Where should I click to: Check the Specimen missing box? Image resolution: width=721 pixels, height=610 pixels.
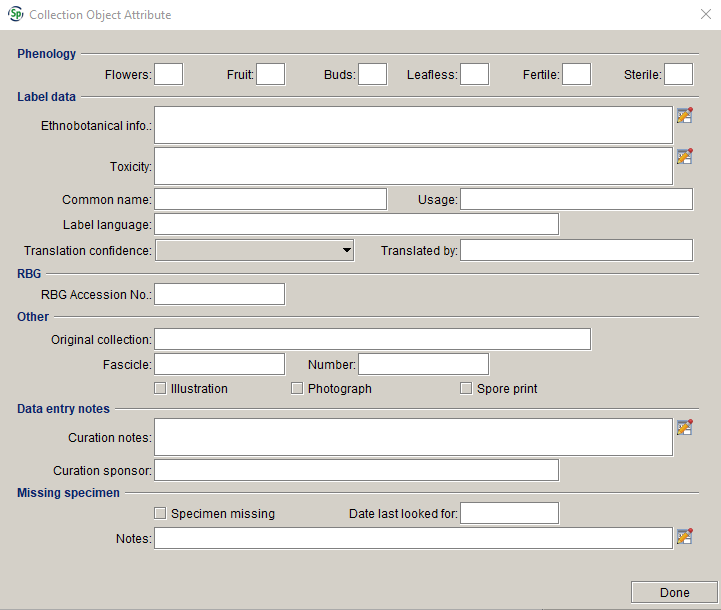point(160,513)
